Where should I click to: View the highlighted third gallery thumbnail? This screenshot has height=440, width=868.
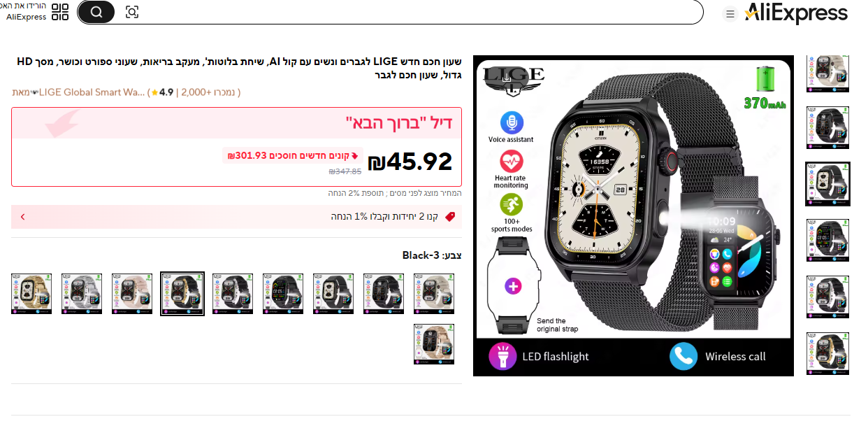(x=828, y=184)
